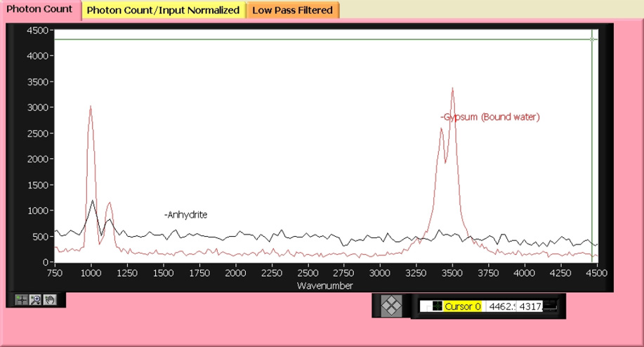Click the 0 y-axis minimum label
This screenshot has width=644, height=347.
[46, 261]
